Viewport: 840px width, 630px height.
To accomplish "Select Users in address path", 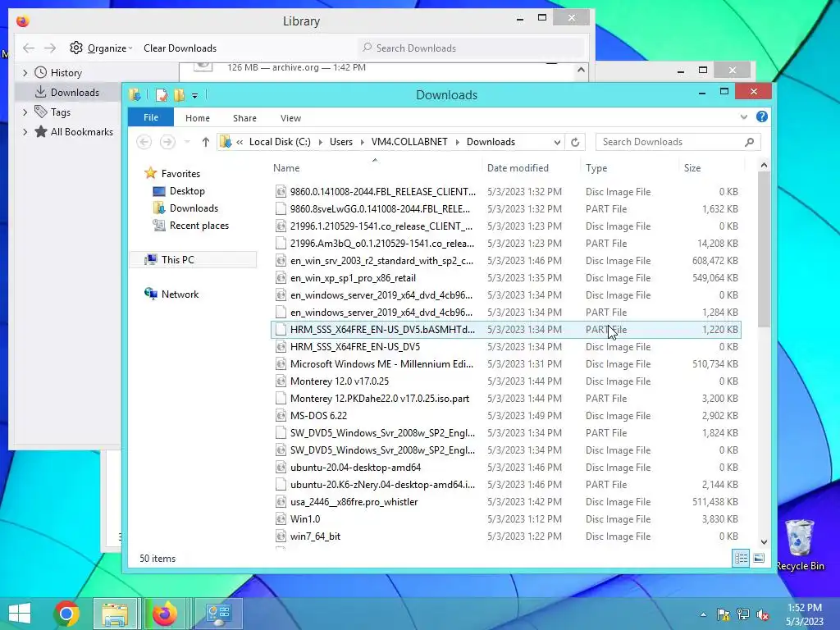I will 340,142.
